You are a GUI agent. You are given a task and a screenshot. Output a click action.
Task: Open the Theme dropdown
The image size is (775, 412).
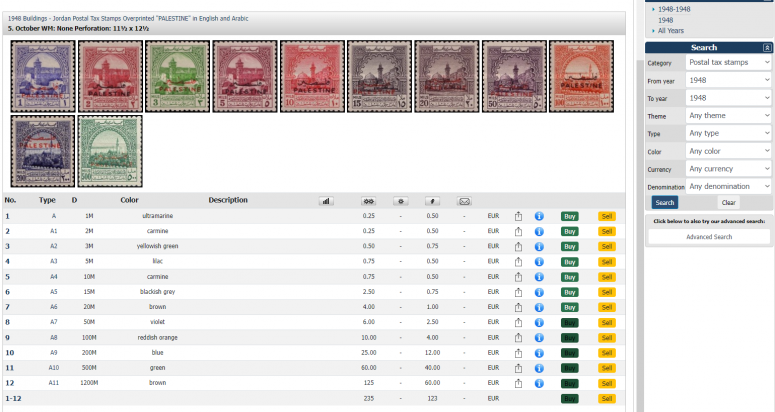click(728, 116)
